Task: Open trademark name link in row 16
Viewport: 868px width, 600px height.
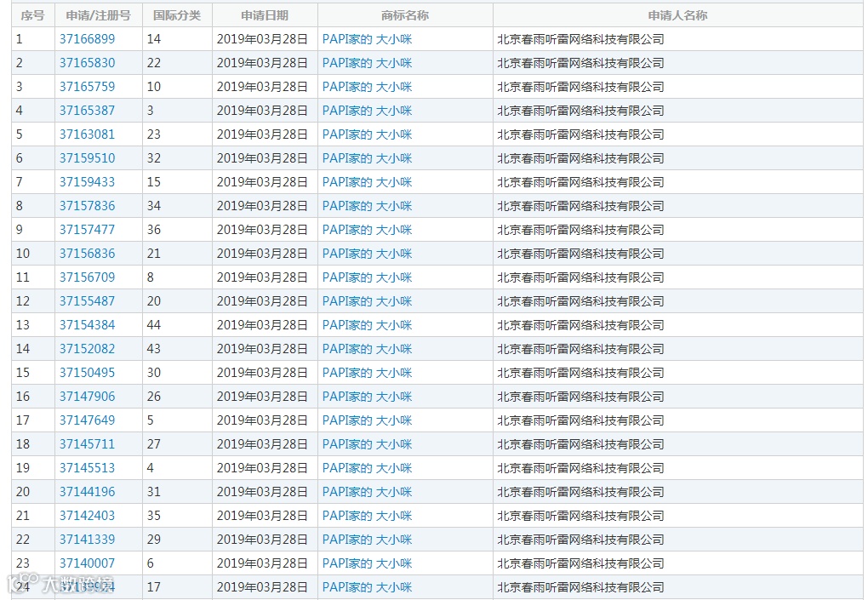Action: [367, 397]
